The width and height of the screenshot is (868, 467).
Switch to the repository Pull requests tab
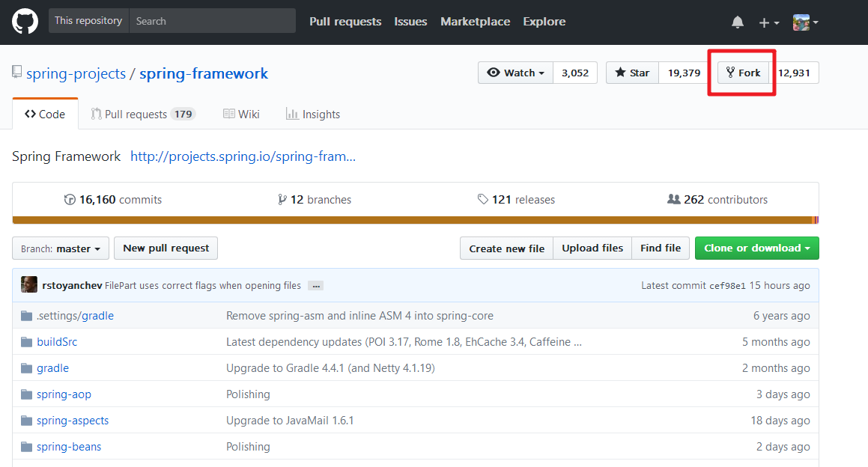click(143, 114)
